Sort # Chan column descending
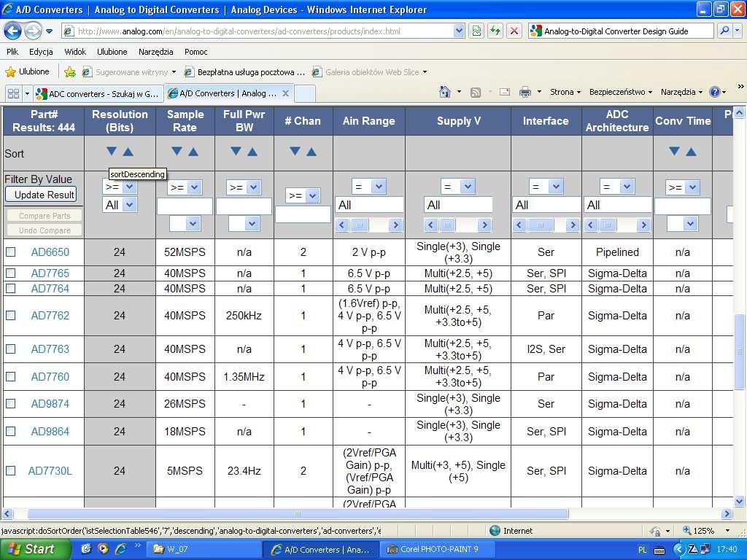 tap(295, 152)
